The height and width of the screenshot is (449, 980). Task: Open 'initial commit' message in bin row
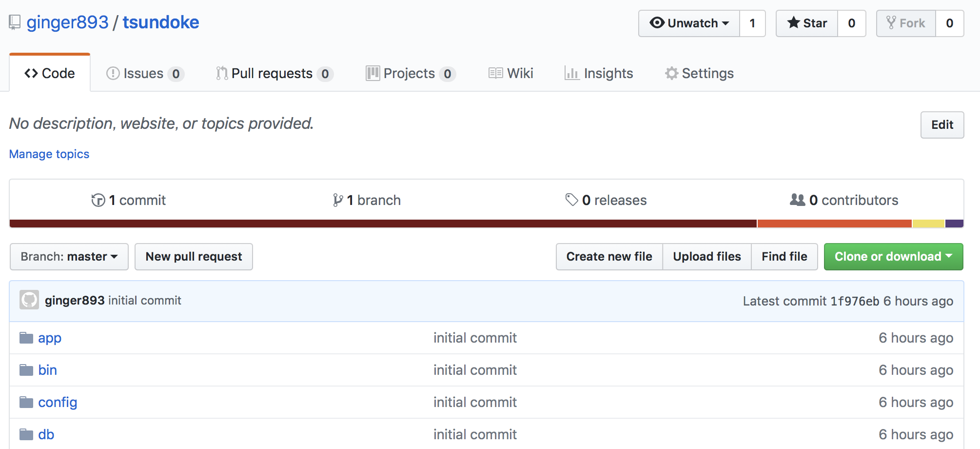[475, 370]
